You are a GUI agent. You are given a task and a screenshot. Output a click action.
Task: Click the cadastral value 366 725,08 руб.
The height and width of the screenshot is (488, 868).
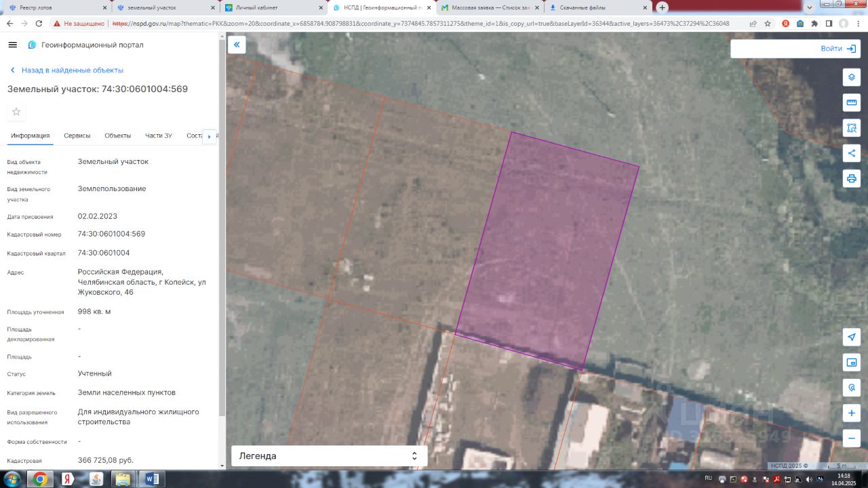tap(106, 460)
